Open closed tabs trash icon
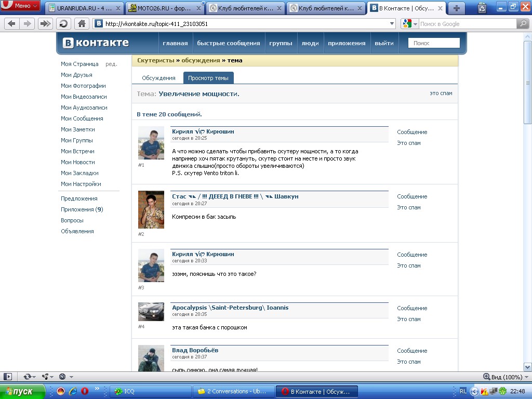Screen dimensions: 532x399 [x=482, y=7]
